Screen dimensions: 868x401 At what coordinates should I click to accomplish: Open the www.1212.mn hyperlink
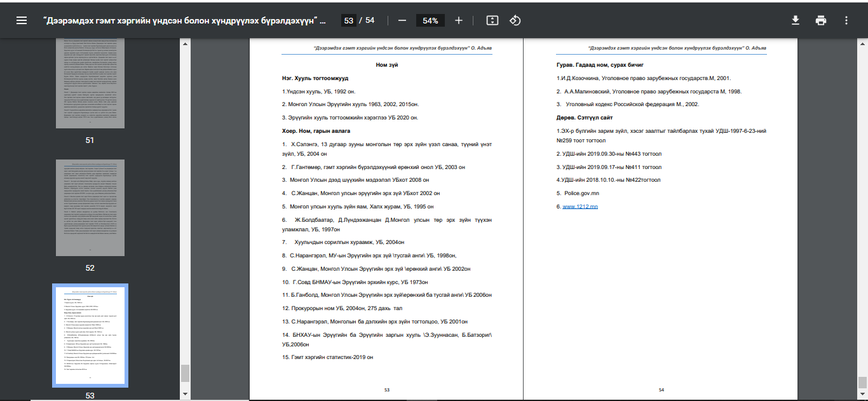580,207
